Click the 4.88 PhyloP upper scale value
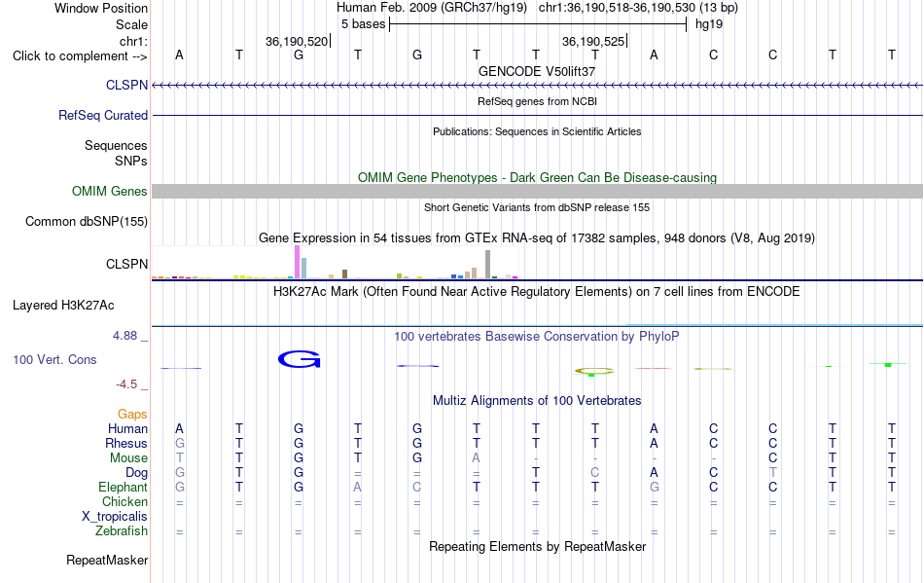Viewport: 924px width, 583px height. (x=125, y=336)
